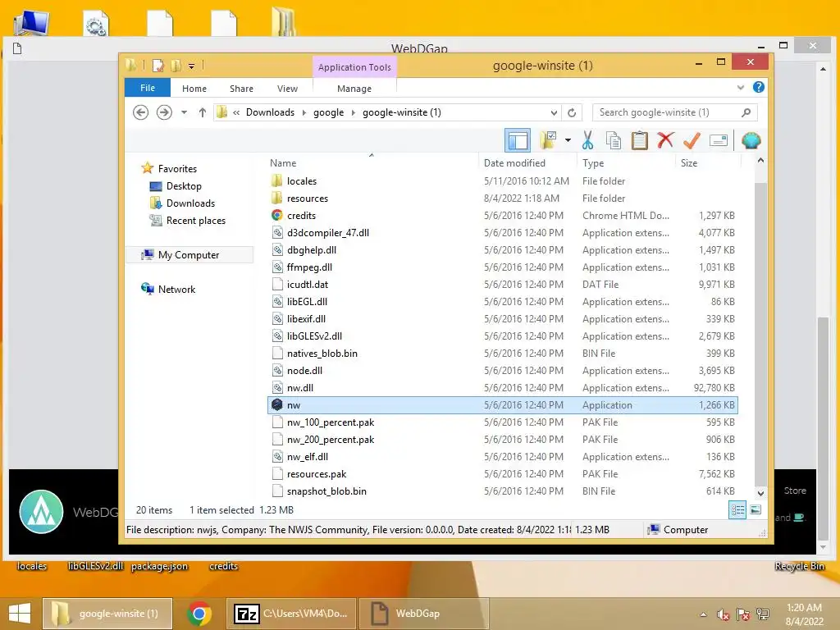Click the Rename icon in toolbar
This screenshot has width=840, height=630.
[x=719, y=141]
